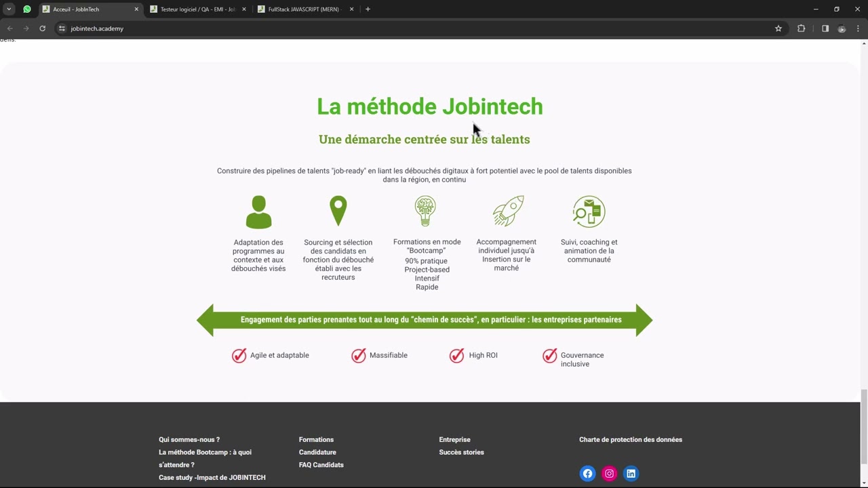This screenshot has height=488, width=868.
Task: Click the High ROI label
Action: tap(484, 355)
